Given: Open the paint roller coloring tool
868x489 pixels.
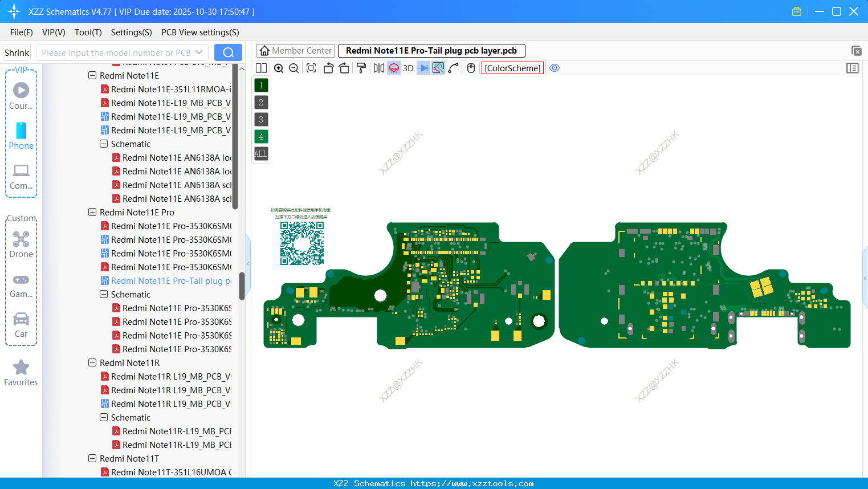Looking at the screenshot, I should click(x=361, y=68).
